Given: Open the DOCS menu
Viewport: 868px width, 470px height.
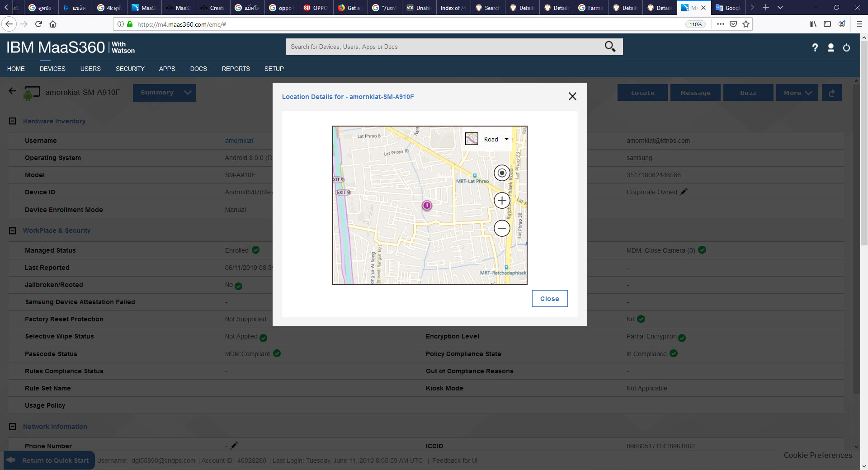Looking at the screenshot, I should pyautogui.click(x=198, y=69).
